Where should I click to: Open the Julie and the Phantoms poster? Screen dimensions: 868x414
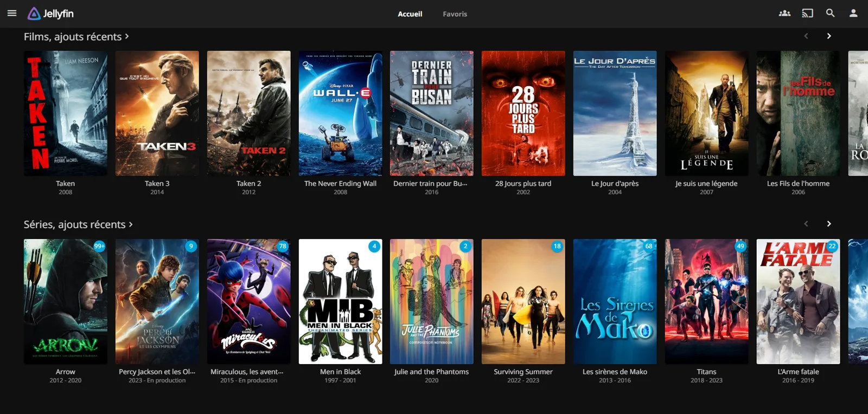point(432,301)
